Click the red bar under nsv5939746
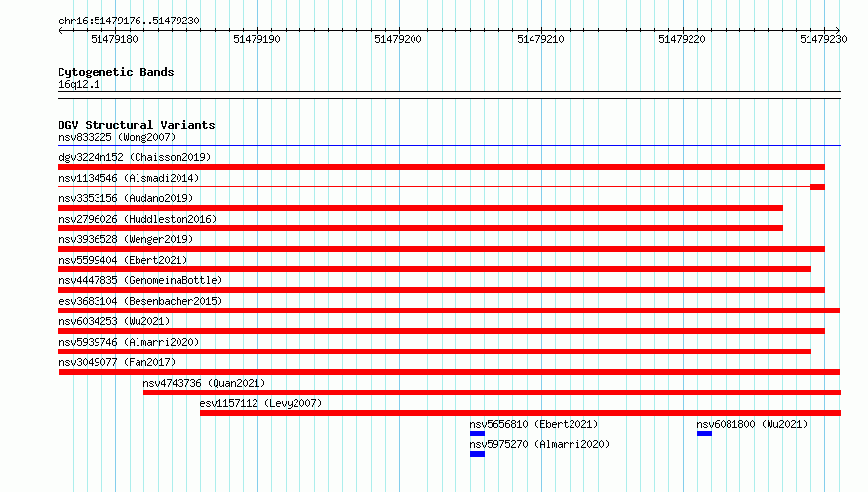The height and width of the screenshot is (492, 868). [x=435, y=351]
